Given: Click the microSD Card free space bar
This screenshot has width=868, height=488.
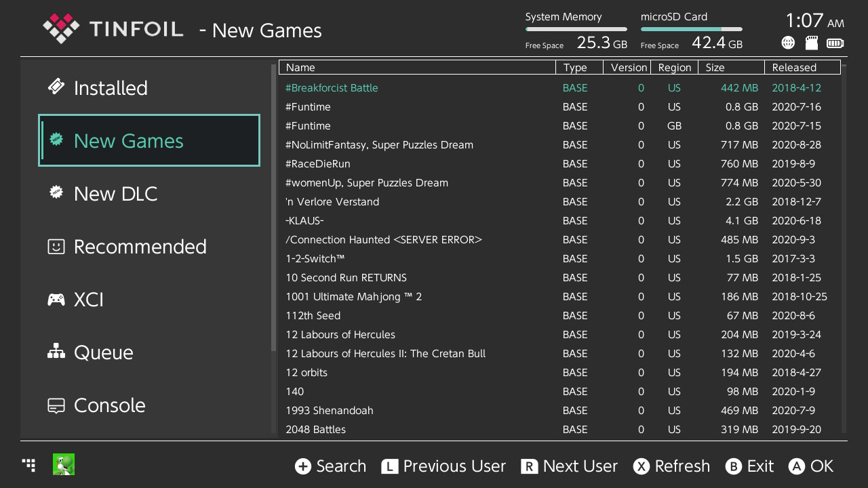Looking at the screenshot, I should [x=692, y=29].
